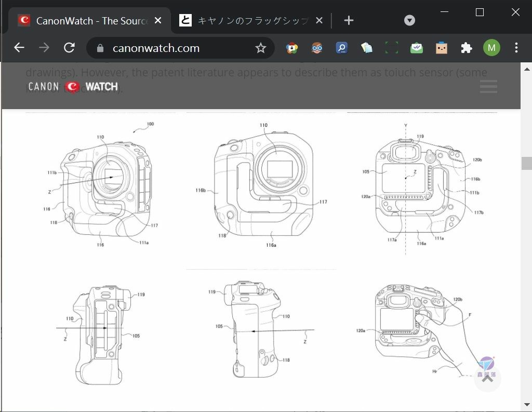View site security lock information
Image resolution: width=532 pixels, height=412 pixels.
[100, 48]
